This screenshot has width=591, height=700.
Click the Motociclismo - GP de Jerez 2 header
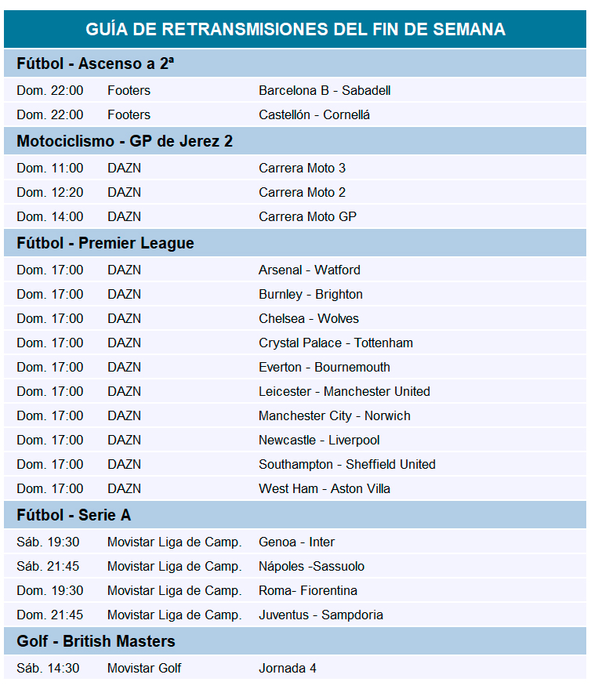(125, 142)
